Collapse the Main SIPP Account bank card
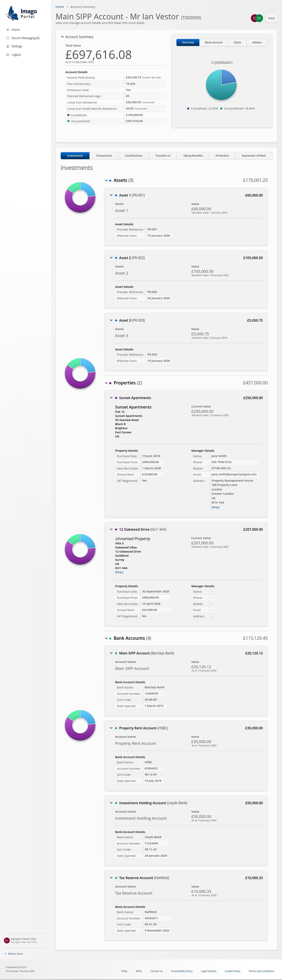The width and height of the screenshot is (282, 980). click(x=111, y=653)
